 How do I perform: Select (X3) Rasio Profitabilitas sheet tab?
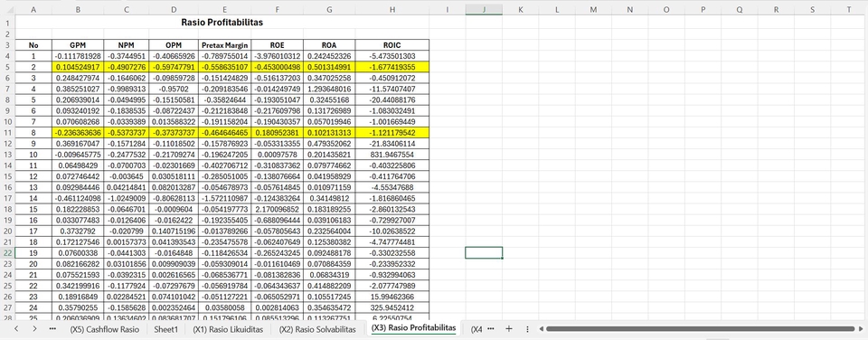click(414, 328)
